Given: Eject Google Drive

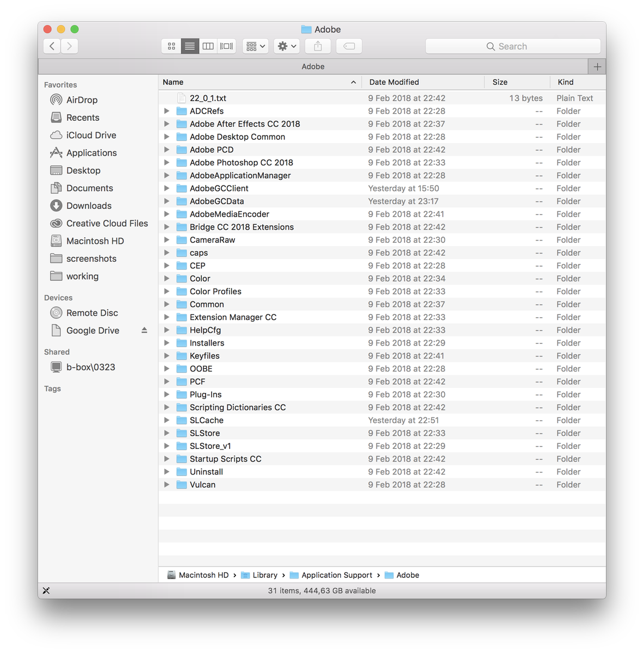Looking at the screenshot, I should pyautogui.click(x=144, y=330).
